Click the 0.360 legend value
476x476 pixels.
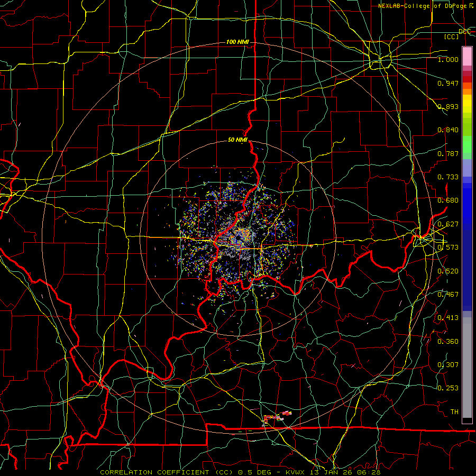pyautogui.click(x=448, y=342)
